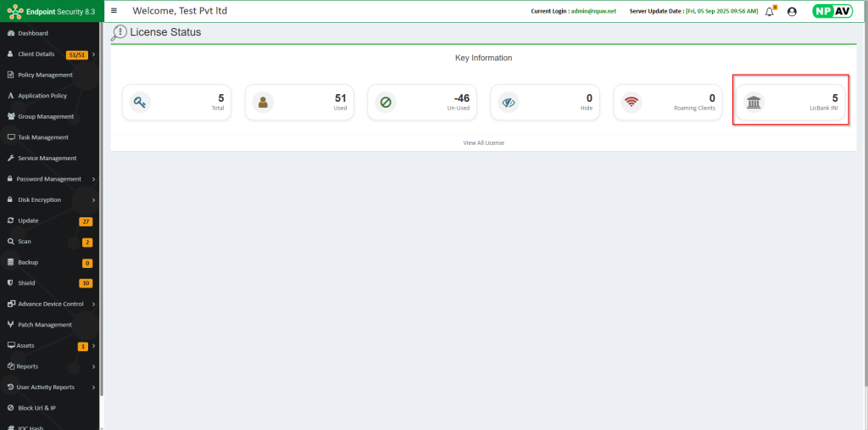Open the notification bell icon
Screen dimensions: 868x430
pos(770,12)
